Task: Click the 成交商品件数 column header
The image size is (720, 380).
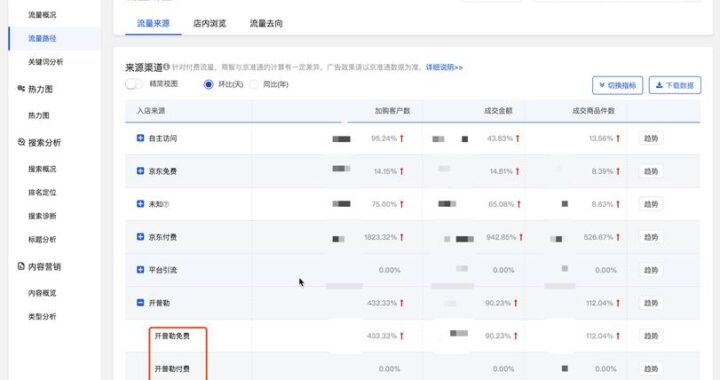Action: (x=593, y=111)
